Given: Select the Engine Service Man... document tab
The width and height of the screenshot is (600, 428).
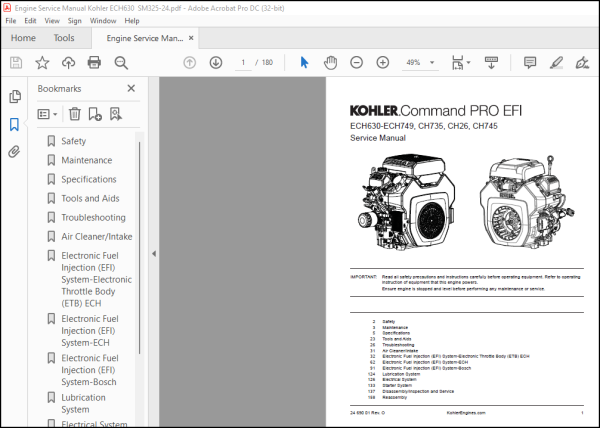Looking at the screenshot, I should point(145,38).
